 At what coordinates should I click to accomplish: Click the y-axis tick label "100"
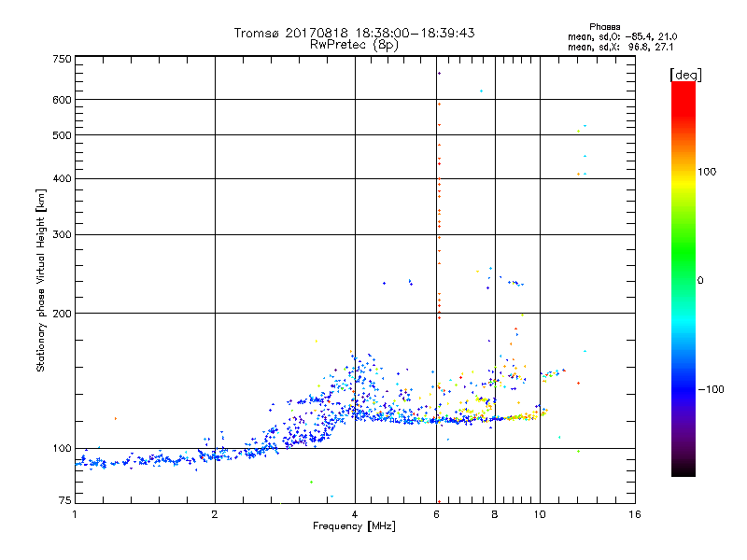tap(62, 448)
